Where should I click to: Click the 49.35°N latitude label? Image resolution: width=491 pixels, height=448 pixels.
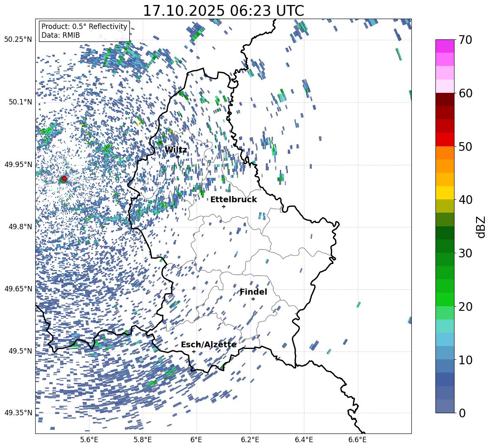pyautogui.click(x=18, y=413)
